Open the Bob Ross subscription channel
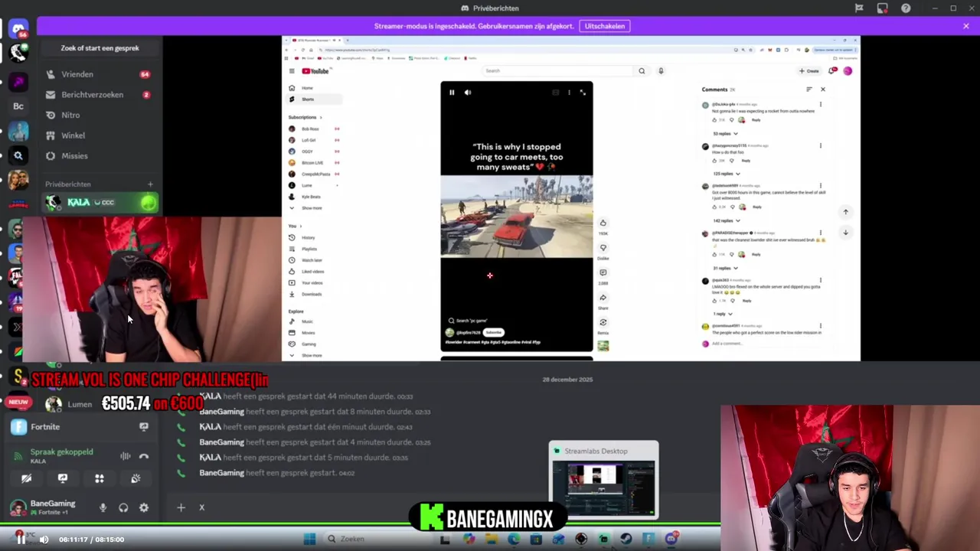 tap(314, 129)
